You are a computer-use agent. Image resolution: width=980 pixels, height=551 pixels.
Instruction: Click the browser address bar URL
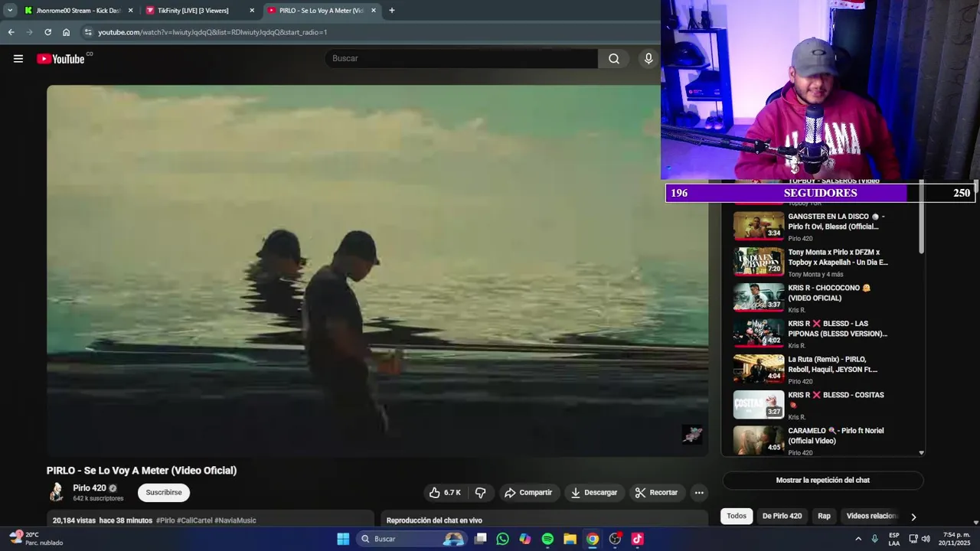tap(213, 32)
